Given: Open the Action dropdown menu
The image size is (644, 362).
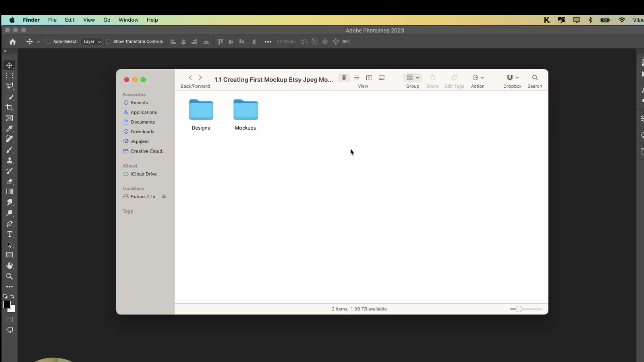Looking at the screenshot, I should tap(478, 78).
